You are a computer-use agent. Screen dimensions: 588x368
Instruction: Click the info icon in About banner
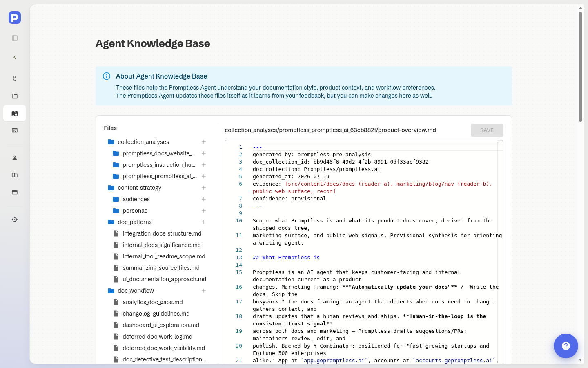(107, 76)
